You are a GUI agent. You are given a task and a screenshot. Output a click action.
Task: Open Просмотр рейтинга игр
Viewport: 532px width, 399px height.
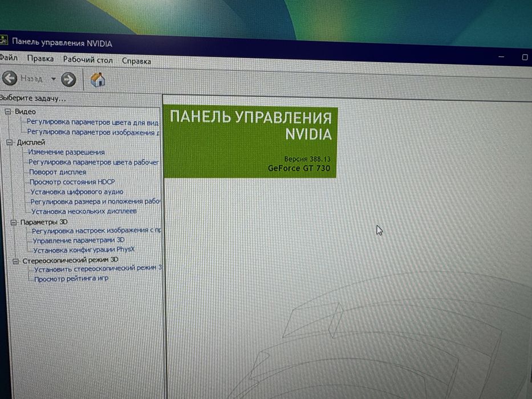click(x=71, y=279)
